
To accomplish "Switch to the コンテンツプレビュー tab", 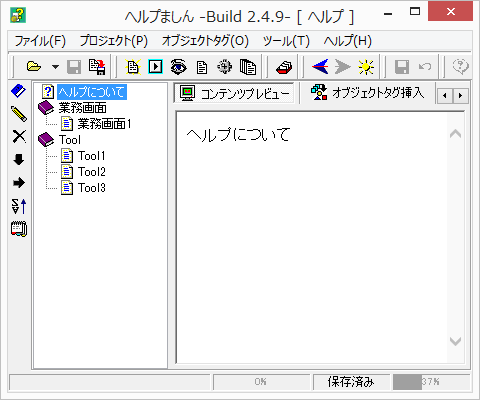I will pos(234,93).
